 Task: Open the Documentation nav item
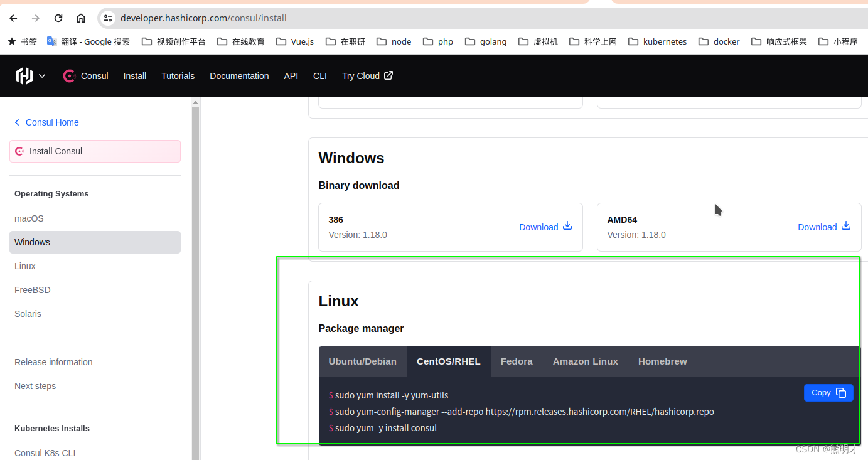tap(239, 76)
